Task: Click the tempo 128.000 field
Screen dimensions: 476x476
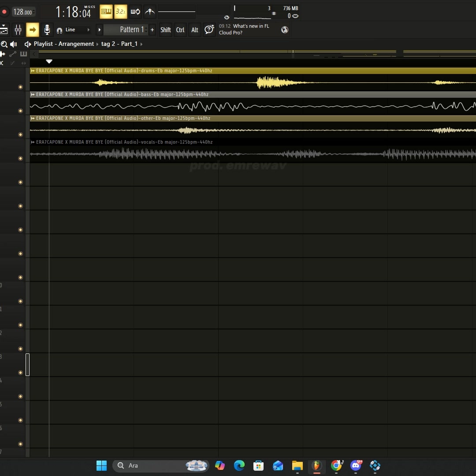Action: 23,12
